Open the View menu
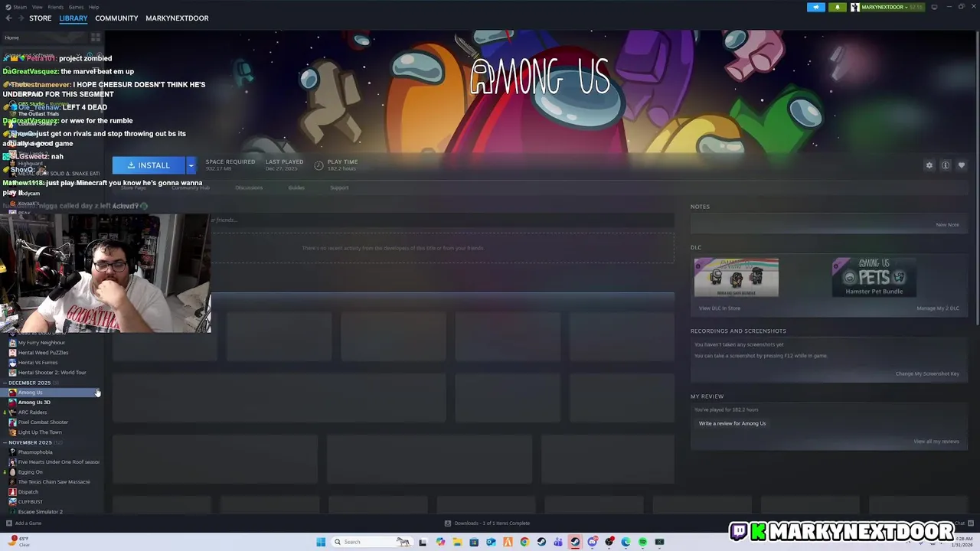The width and height of the screenshot is (980, 551). coord(37,7)
